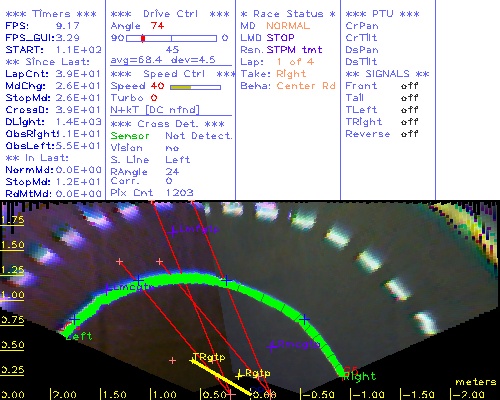
Task: Select the Timers panel header
Action: click(51, 14)
